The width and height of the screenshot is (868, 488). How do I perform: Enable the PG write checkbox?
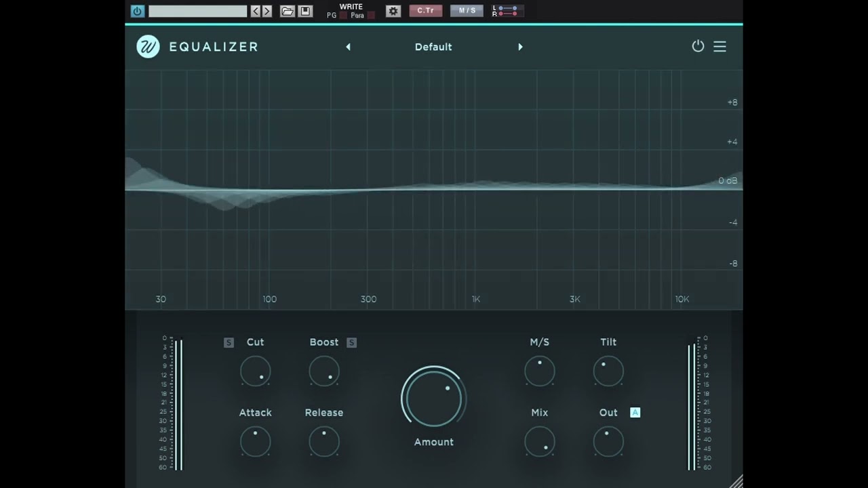tap(343, 15)
